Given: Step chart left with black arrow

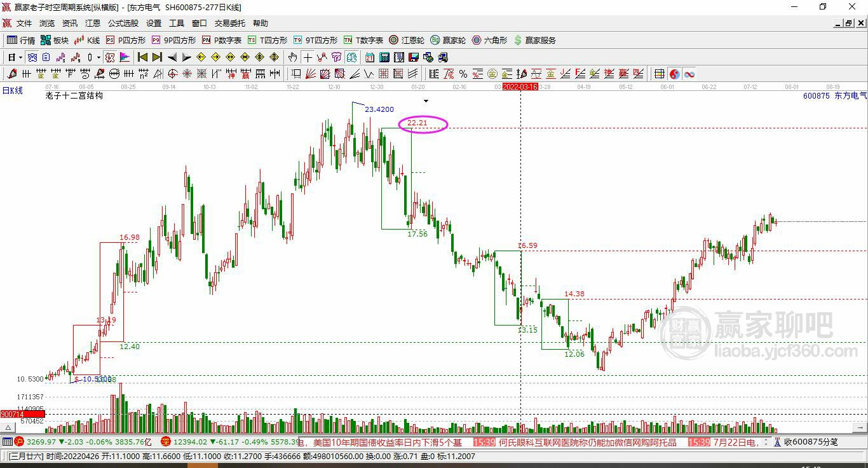Looking at the screenshot, I should click(172, 57).
